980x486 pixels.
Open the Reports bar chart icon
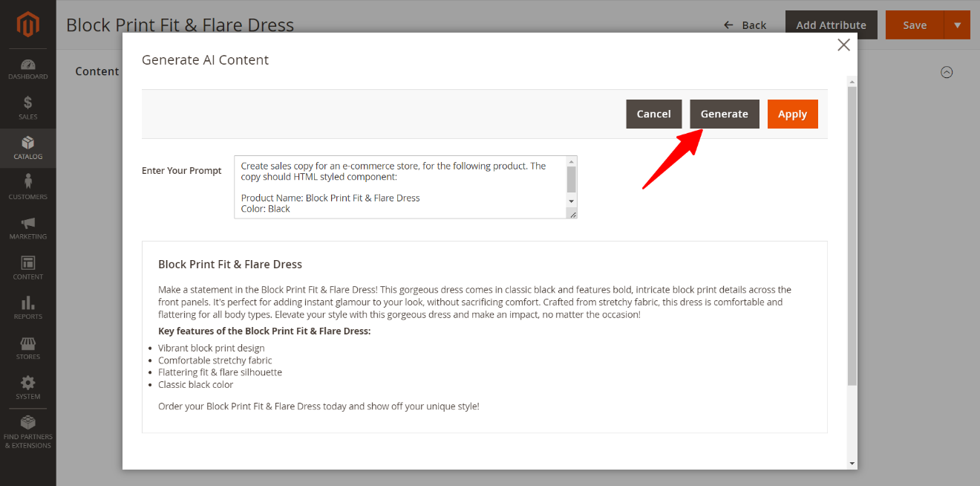click(x=27, y=307)
